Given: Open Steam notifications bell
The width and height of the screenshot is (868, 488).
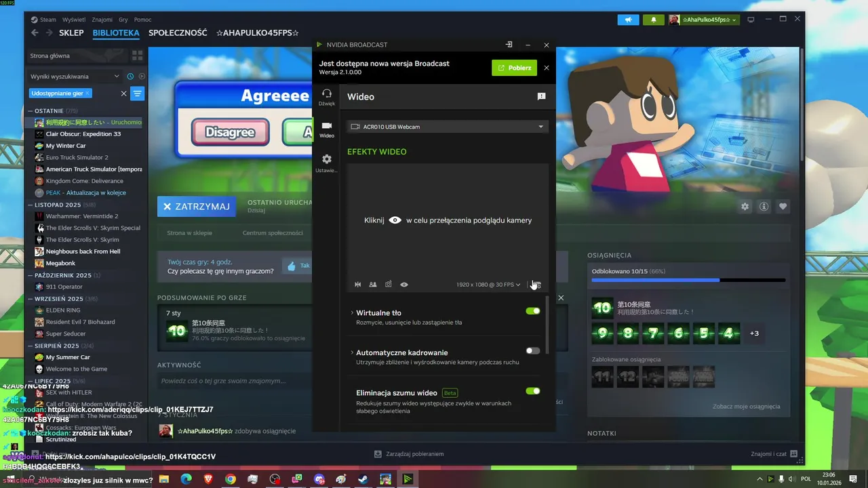Looking at the screenshot, I should (654, 20).
